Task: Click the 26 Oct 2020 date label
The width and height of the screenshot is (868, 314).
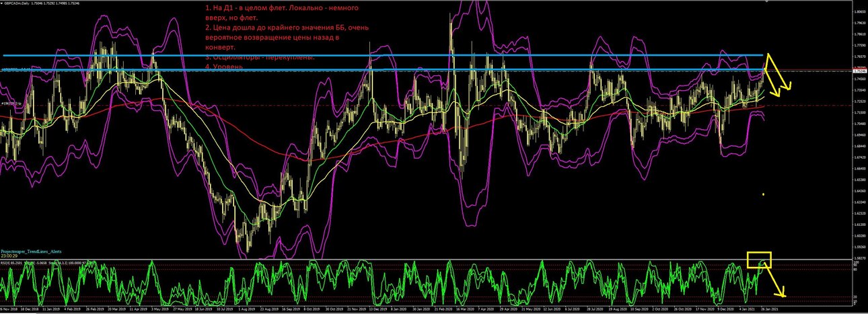Action: point(683,309)
